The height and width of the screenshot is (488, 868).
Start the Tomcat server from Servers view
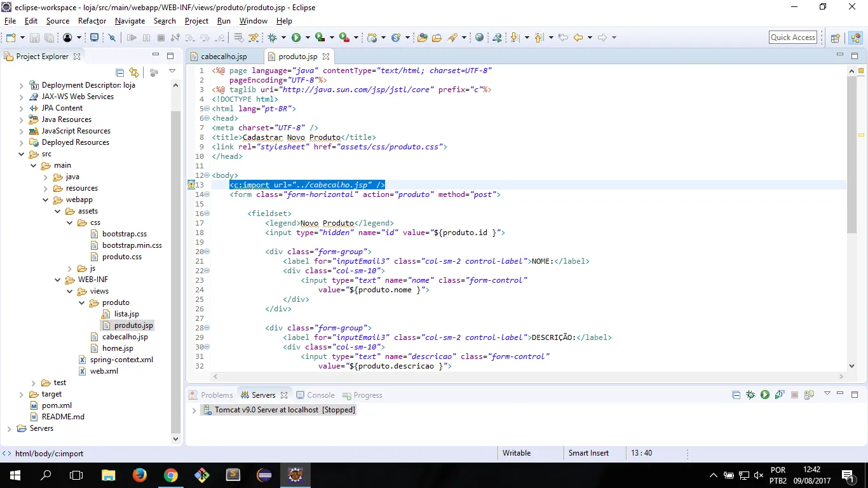click(x=765, y=395)
